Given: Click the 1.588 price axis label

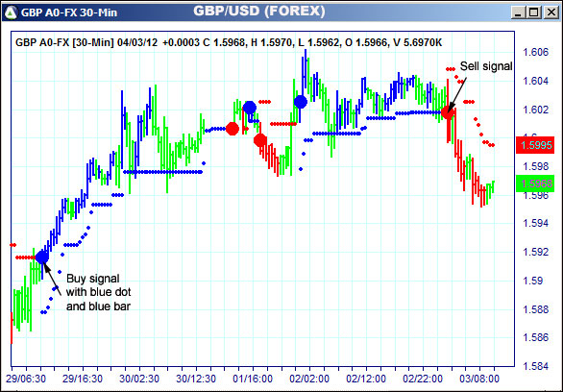Looking at the screenshot, I should (536, 309).
